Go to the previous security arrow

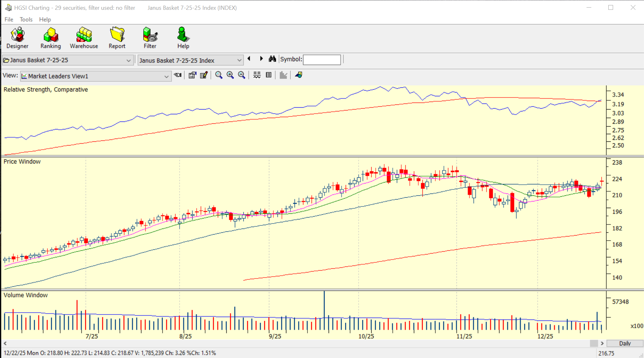249,59
